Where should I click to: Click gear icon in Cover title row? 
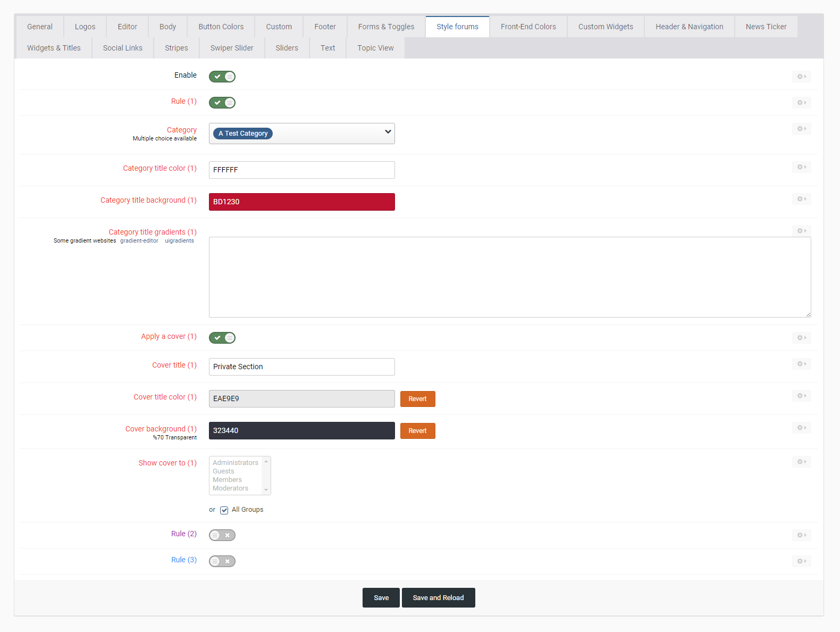tap(801, 364)
